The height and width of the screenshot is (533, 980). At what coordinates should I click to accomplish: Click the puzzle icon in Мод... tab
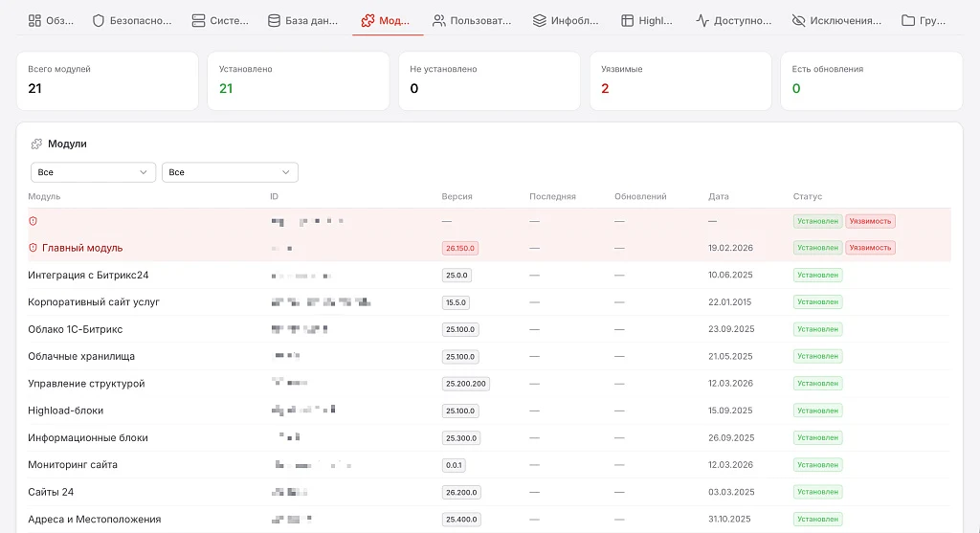pos(367,21)
